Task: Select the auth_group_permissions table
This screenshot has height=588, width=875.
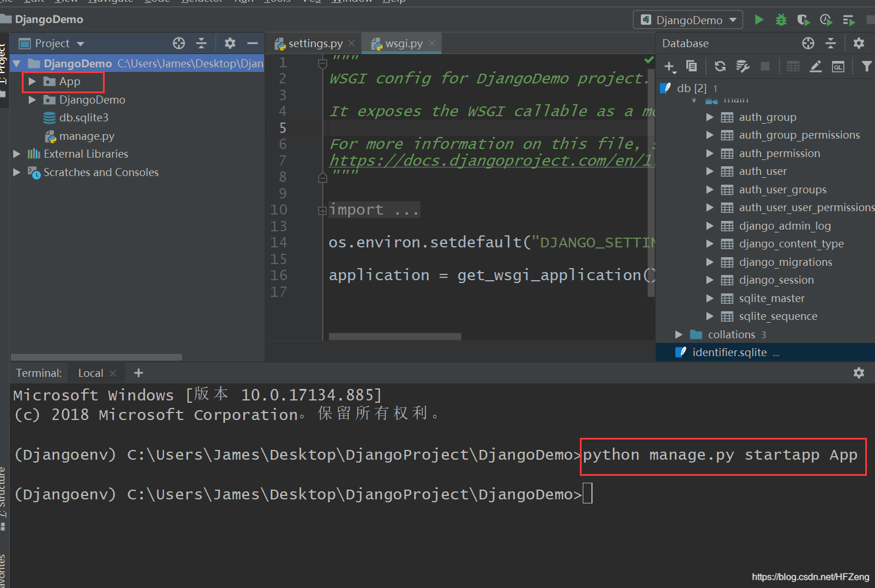Action: [799, 135]
